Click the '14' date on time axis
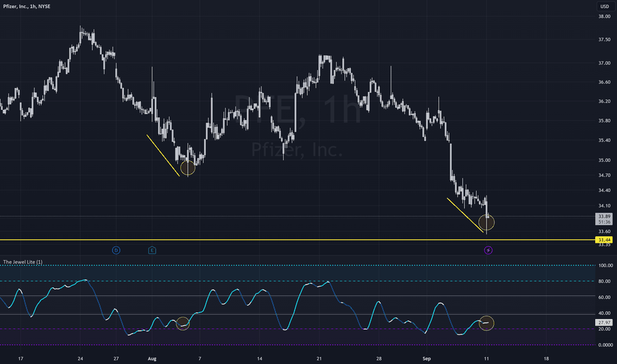Screen dimensions: 617x364 pyautogui.click(x=260, y=359)
